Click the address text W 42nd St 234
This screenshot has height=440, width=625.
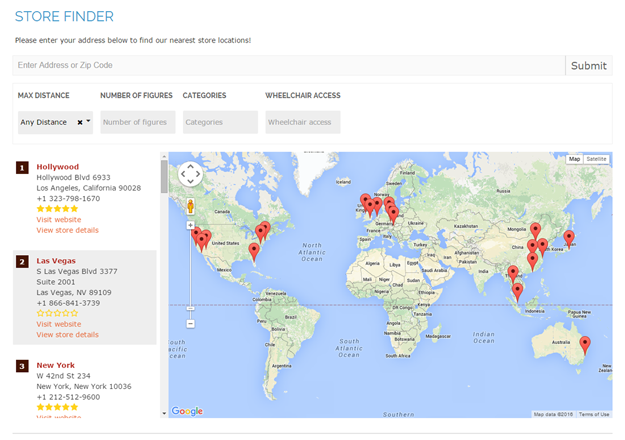63,376
